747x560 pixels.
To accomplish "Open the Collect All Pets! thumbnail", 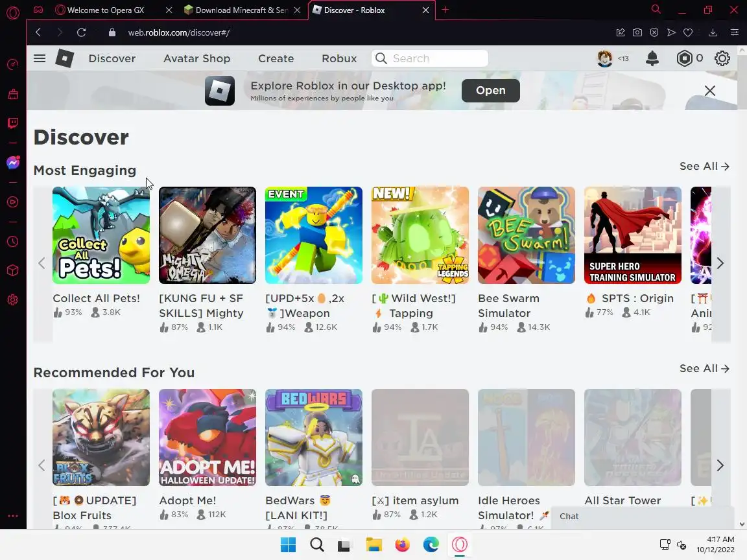I will click(x=101, y=235).
